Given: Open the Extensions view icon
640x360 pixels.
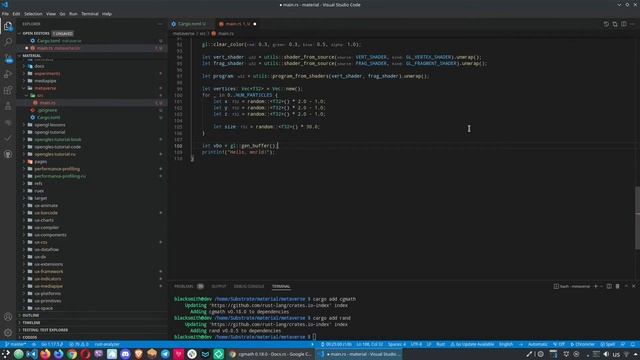Looking at the screenshot, I should tap(8, 90).
